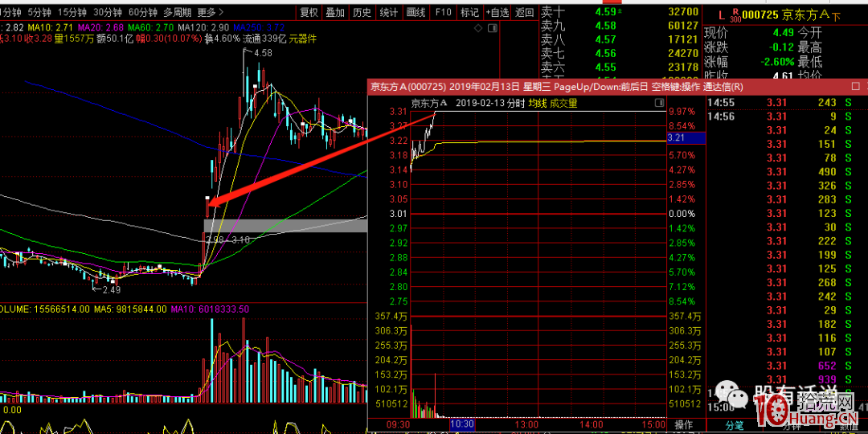Open the 统计 statistics button

coord(389,11)
